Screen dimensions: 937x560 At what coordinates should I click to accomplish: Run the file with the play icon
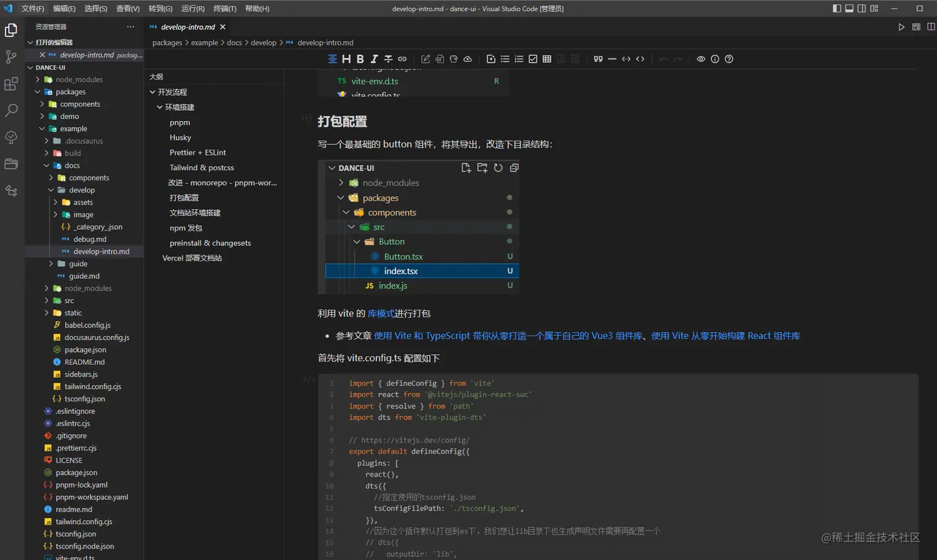[x=902, y=27]
